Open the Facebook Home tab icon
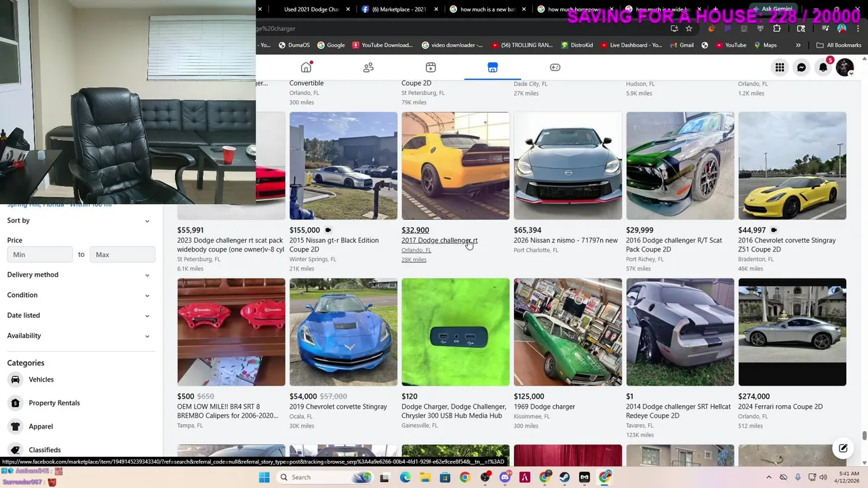 coord(307,67)
